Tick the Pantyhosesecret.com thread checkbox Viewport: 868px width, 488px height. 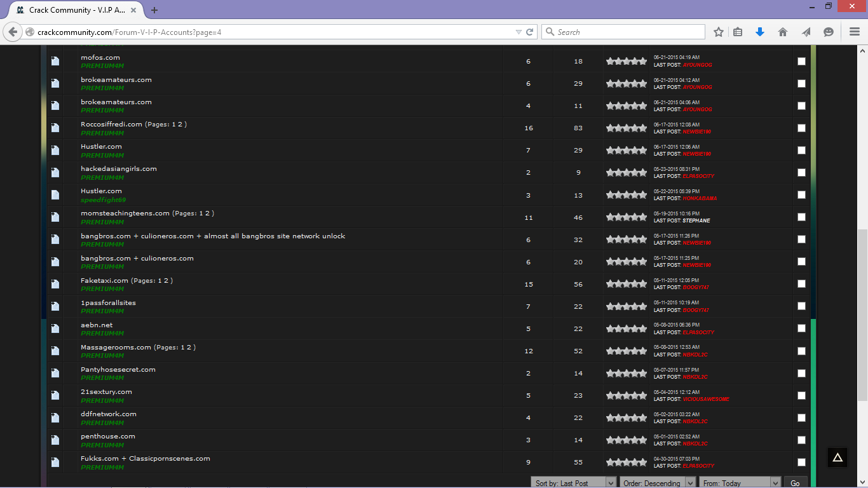(801, 373)
